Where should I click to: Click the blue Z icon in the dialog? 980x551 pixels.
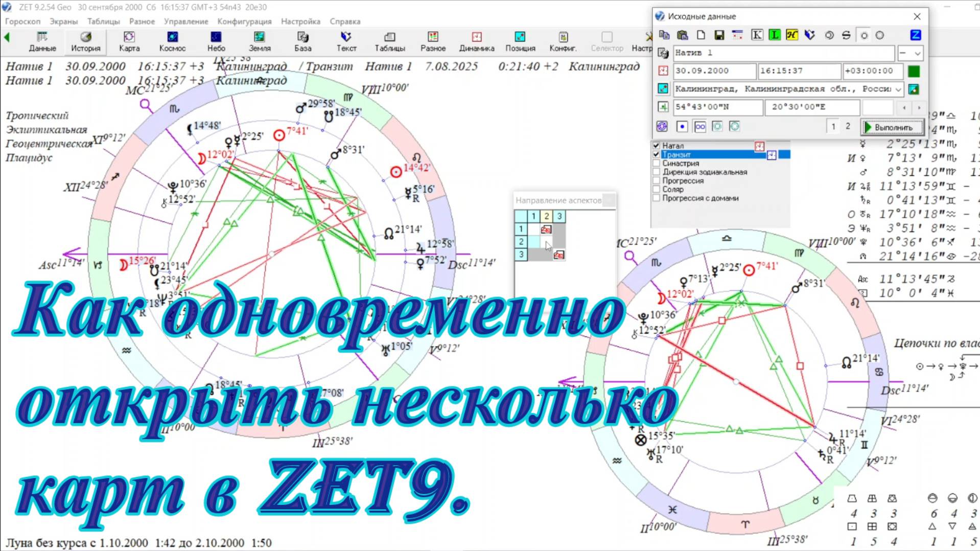coord(916,35)
